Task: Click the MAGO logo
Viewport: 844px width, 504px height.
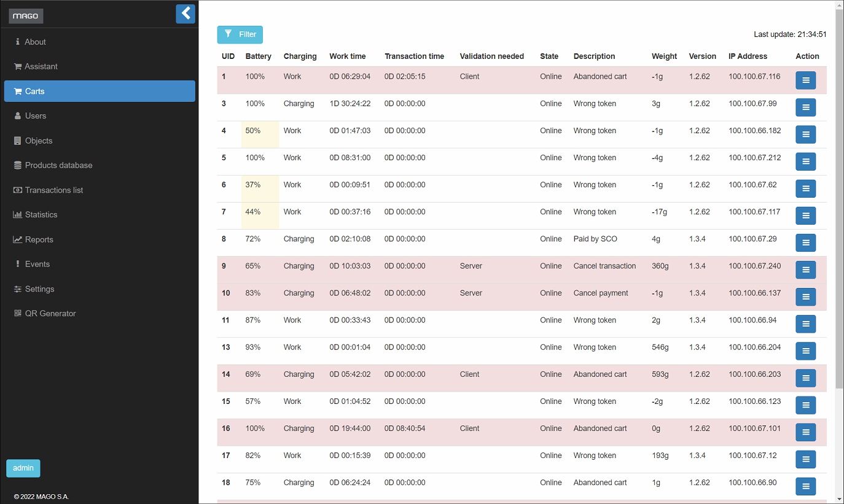Action: [x=26, y=17]
